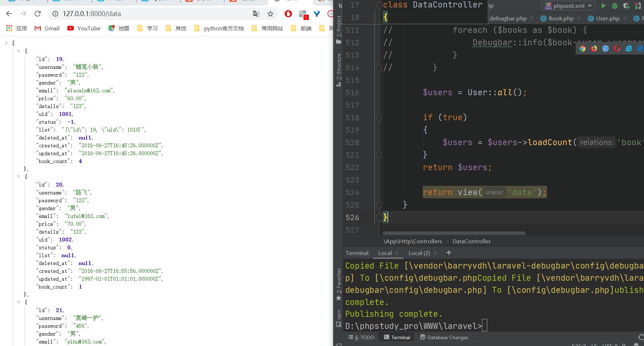Switch to debugbar.php editor tab

(x=508, y=18)
